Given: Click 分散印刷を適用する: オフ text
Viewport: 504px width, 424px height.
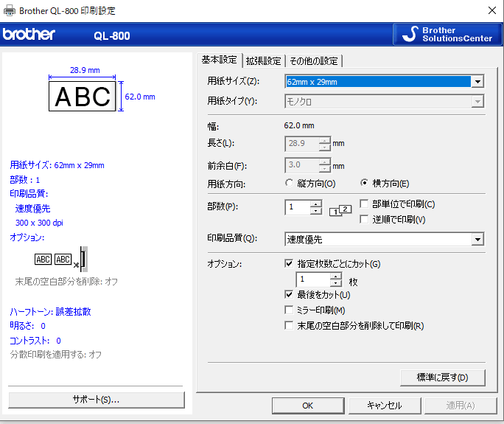Looking at the screenshot, I should [x=56, y=354].
